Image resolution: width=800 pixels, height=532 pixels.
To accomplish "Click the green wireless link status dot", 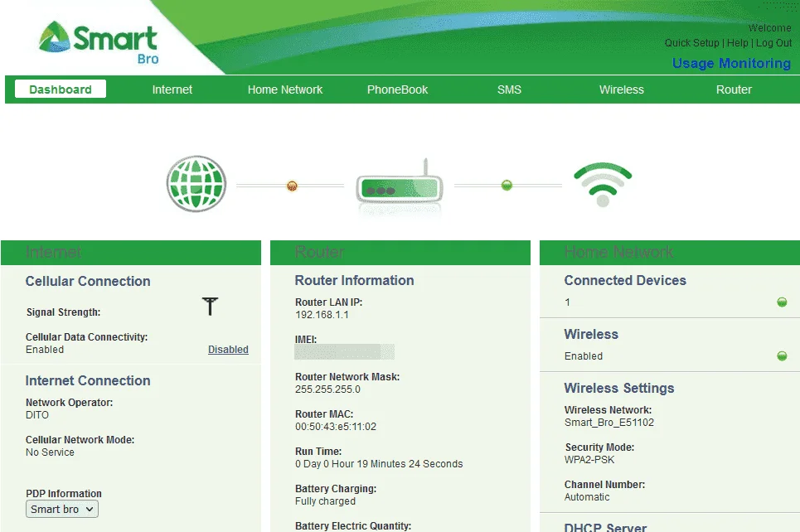I will pos(507,185).
